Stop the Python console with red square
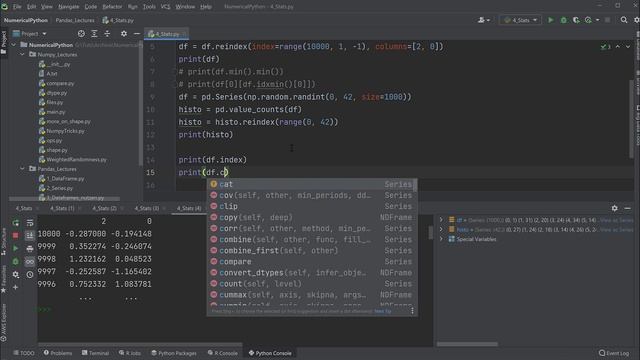The width and height of the screenshot is (640, 360). [16, 236]
